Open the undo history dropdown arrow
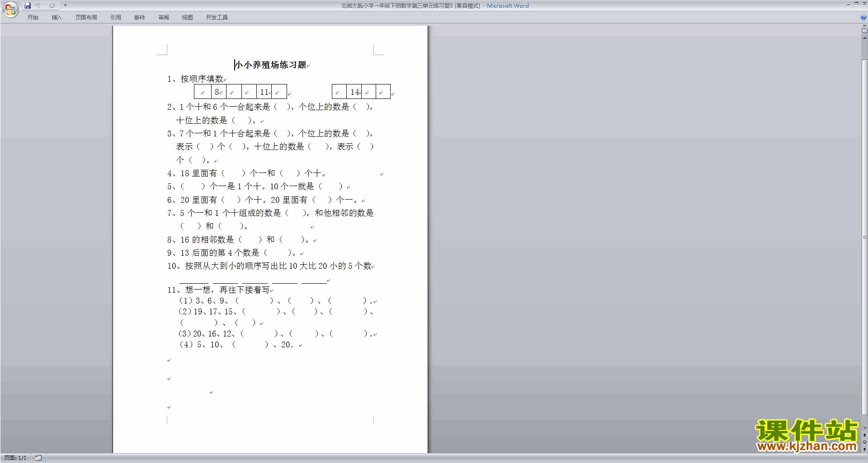 [x=44, y=5]
